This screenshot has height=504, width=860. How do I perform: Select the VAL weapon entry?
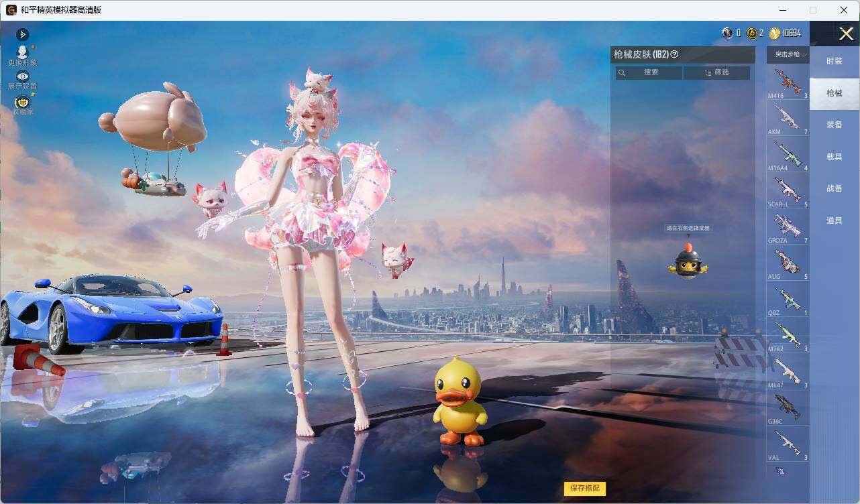coord(788,444)
